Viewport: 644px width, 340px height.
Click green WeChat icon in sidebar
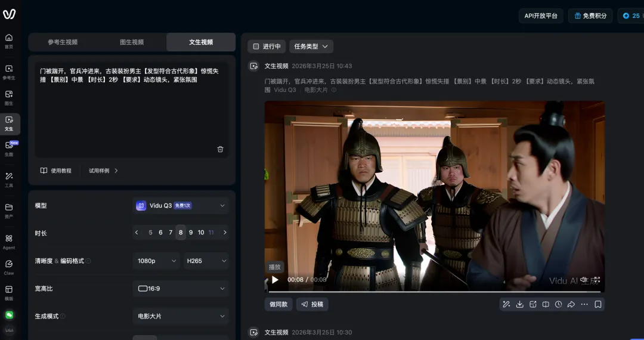[x=9, y=315]
